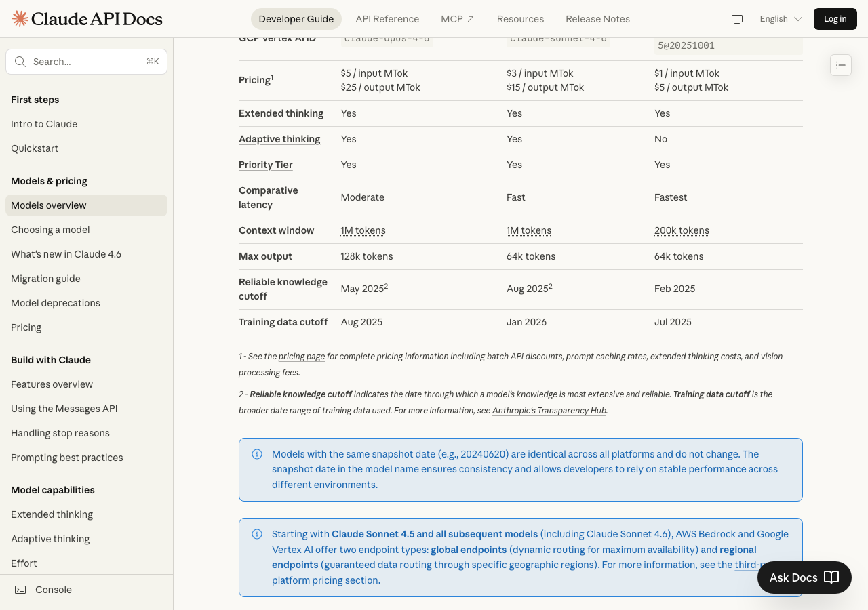868x610 pixels.
Task: Expand 1M tokens context window for Opus
Action: [363, 230]
